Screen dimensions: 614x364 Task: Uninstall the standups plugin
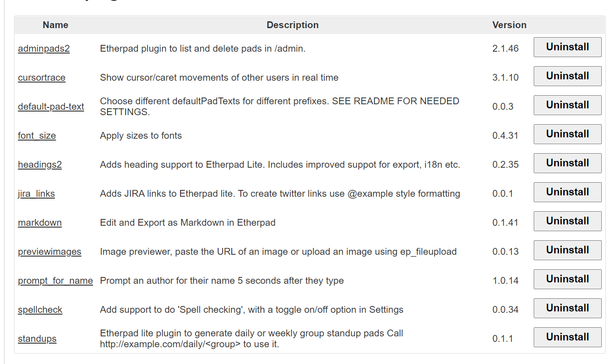coord(567,337)
